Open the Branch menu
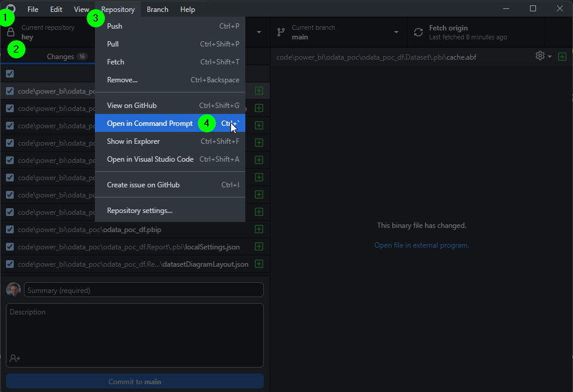This screenshot has height=392, width=573. 158,10
